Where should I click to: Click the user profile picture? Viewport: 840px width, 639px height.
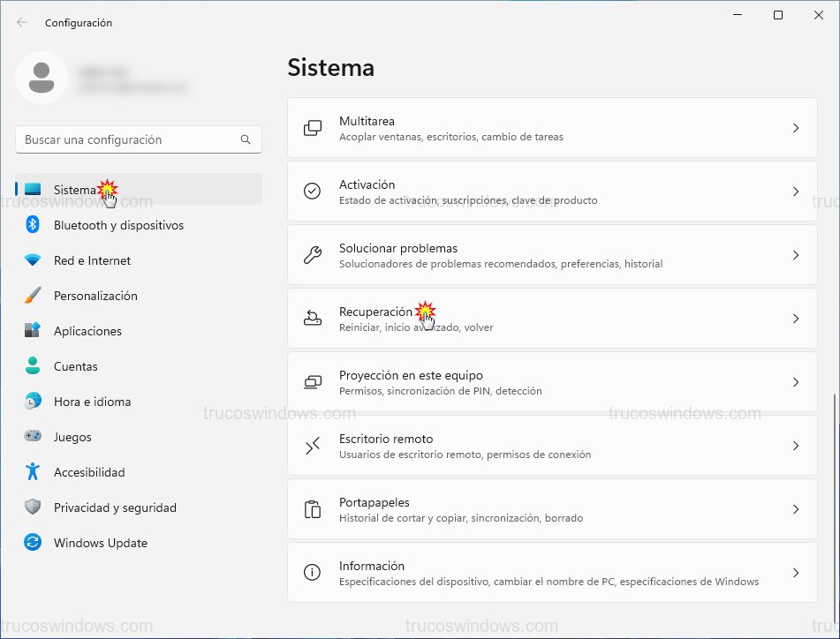[42, 78]
